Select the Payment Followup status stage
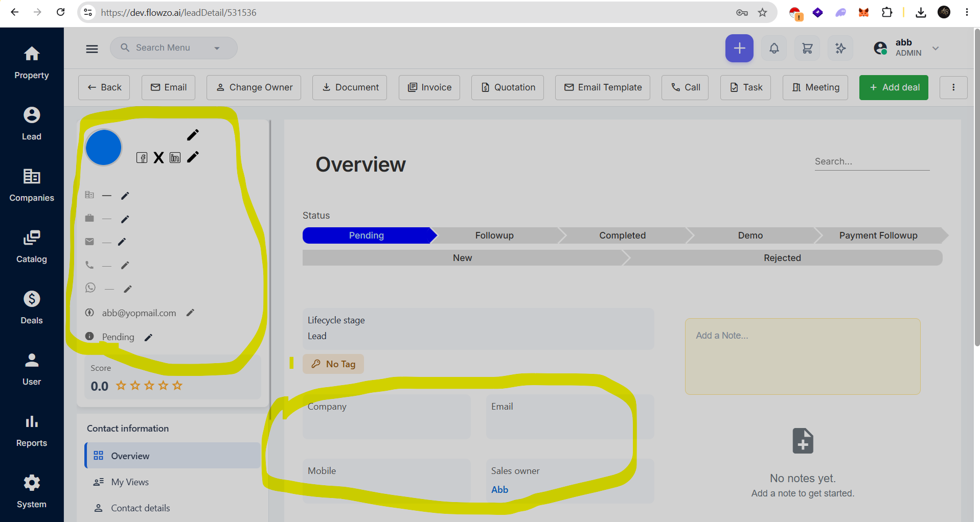This screenshot has height=522, width=980. pyautogui.click(x=878, y=235)
